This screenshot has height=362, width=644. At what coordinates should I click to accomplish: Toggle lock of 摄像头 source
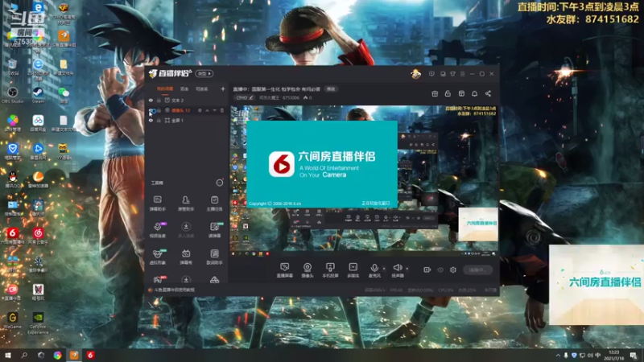[159, 110]
